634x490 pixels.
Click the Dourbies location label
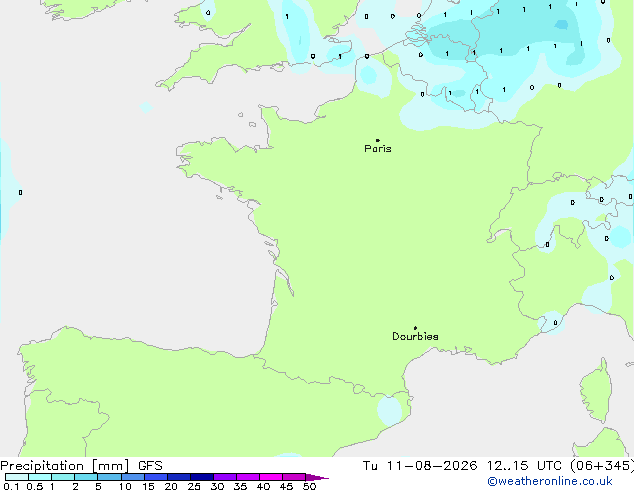pyautogui.click(x=415, y=336)
